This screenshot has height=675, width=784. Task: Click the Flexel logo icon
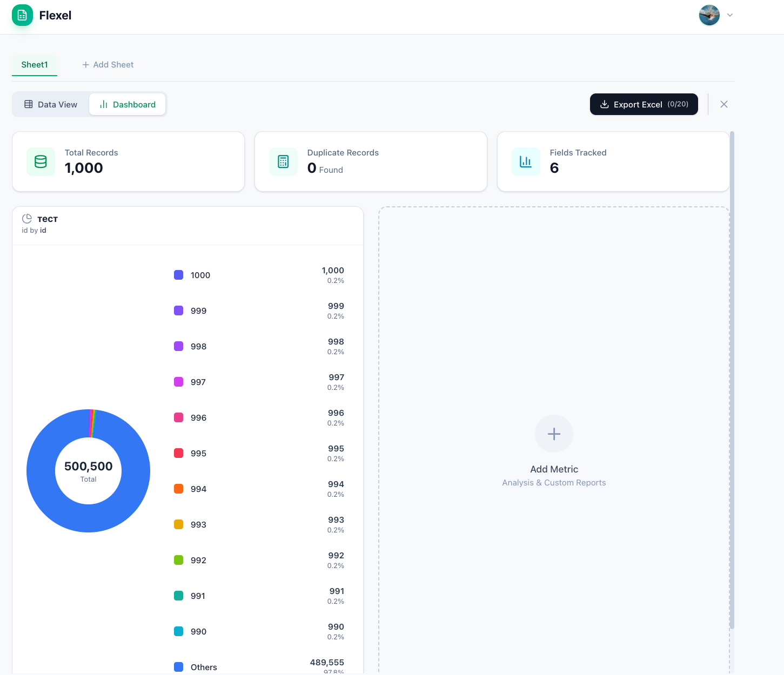[x=22, y=16]
